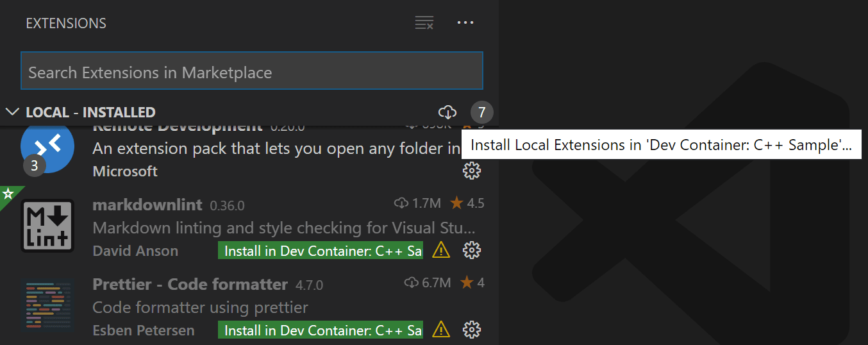Screen dimensions: 868x345
Task: Collapse the LOCAL - INSTALLED section chevron
Action: tap(12, 112)
